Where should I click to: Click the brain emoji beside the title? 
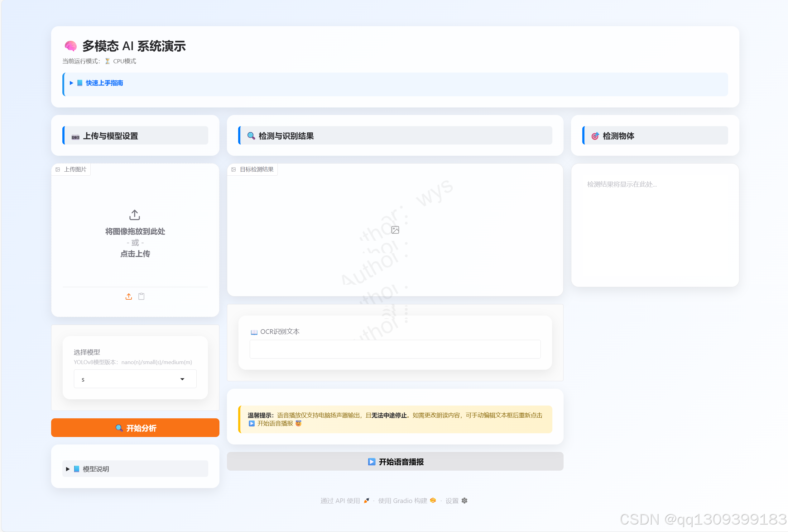[70, 46]
